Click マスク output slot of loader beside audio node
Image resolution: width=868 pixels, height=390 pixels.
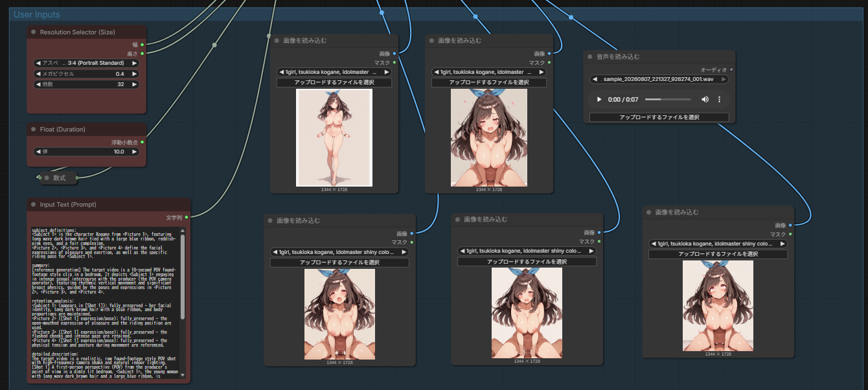click(x=549, y=62)
